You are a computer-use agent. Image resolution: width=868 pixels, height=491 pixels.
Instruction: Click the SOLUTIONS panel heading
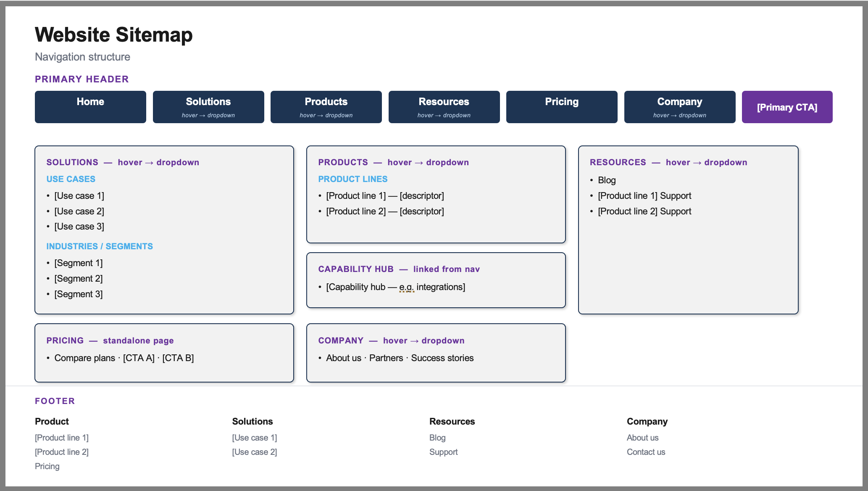(x=123, y=162)
